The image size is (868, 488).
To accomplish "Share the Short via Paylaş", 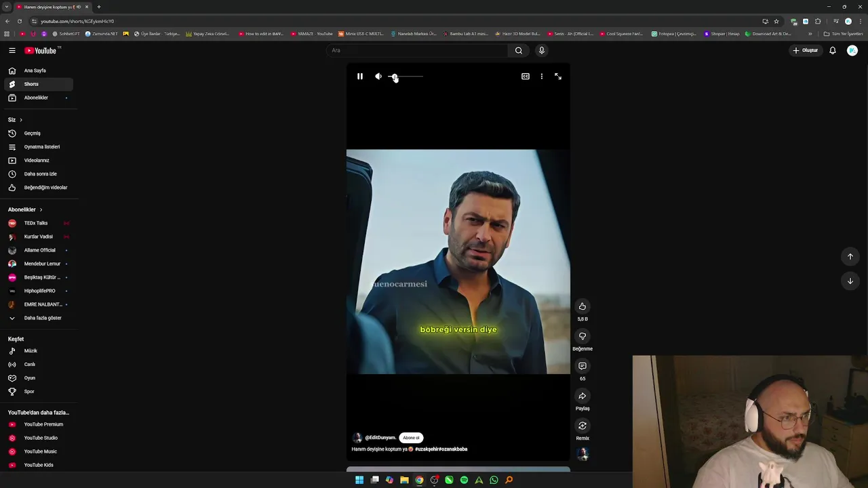I will (x=583, y=396).
